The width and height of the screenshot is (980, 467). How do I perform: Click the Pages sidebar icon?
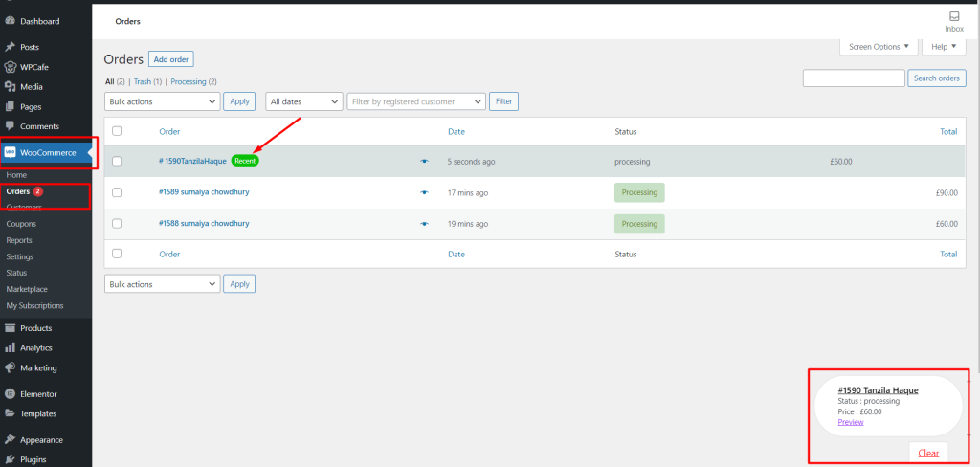10,107
